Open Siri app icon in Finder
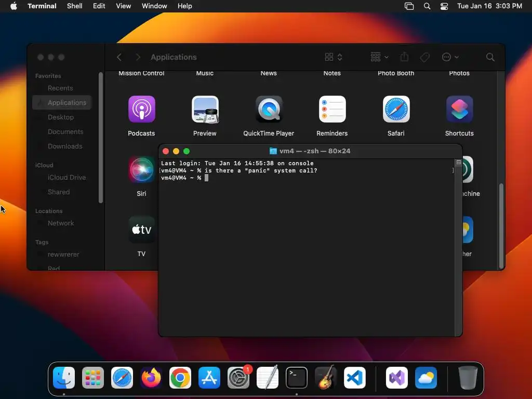The image size is (532, 399). (141, 169)
